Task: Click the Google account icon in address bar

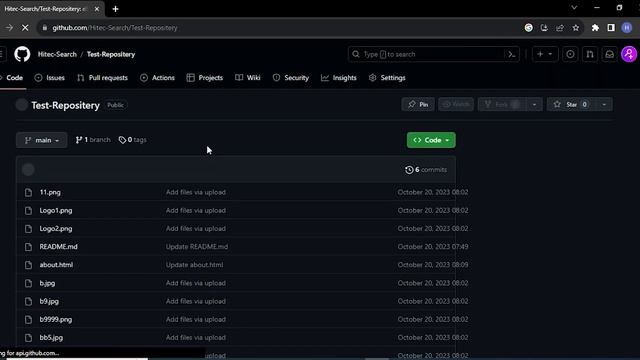Action: 529,28
